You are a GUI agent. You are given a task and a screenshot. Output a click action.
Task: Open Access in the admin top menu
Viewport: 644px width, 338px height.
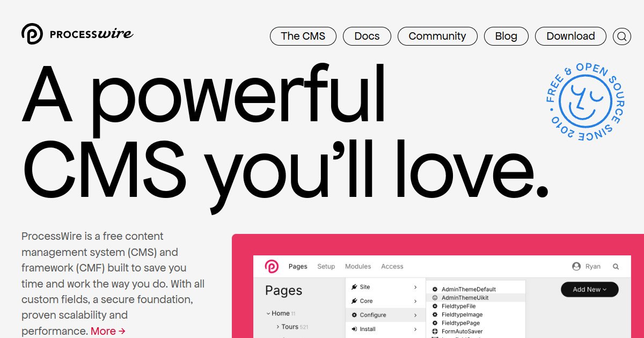coord(392,267)
